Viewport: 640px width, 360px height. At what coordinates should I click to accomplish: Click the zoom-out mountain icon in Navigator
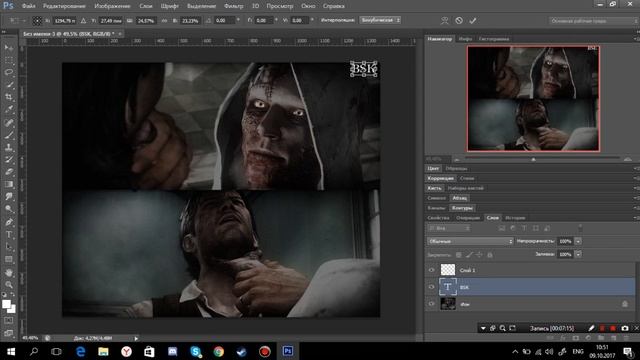coord(457,159)
